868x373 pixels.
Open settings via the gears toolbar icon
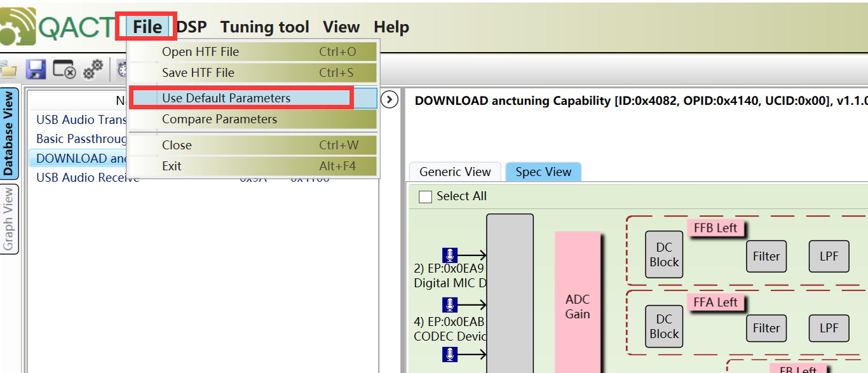pyautogui.click(x=93, y=69)
